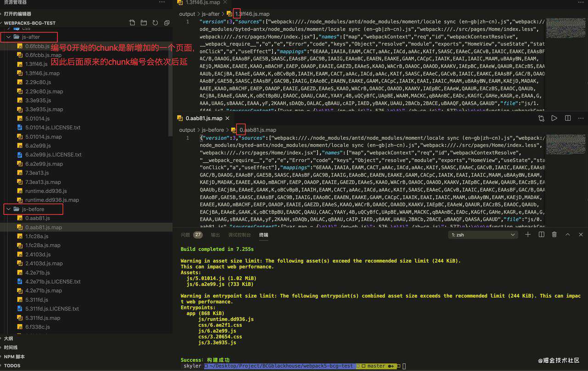
Task: Refresh the explorer file tree
Action: (155, 23)
